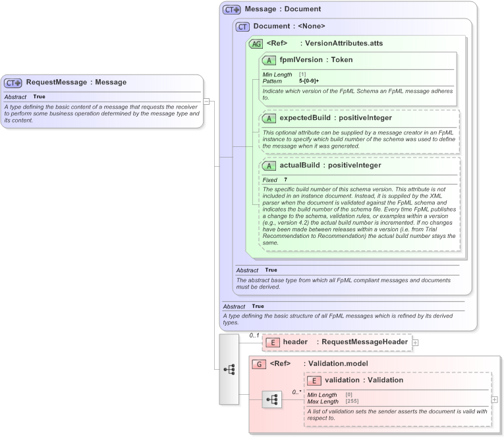Click the E icon next to header
The width and height of the screenshot is (504, 437).
[x=273, y=343]
